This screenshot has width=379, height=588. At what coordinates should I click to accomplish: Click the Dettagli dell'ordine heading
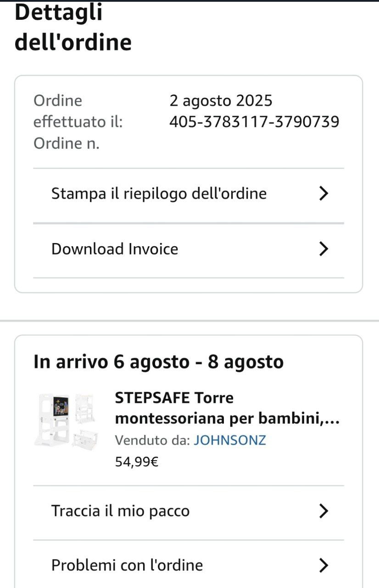pos(73,28)
